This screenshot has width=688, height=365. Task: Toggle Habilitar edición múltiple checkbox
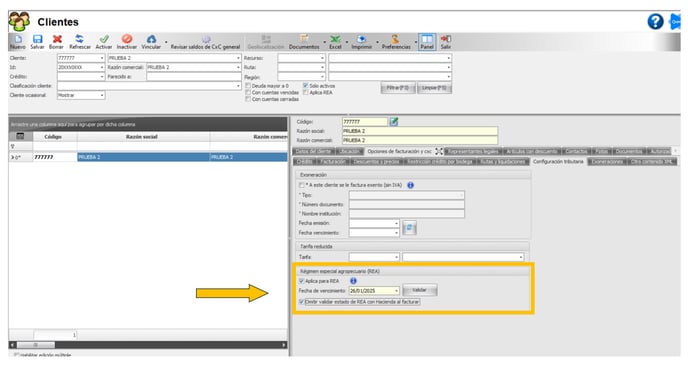point(17,355)
